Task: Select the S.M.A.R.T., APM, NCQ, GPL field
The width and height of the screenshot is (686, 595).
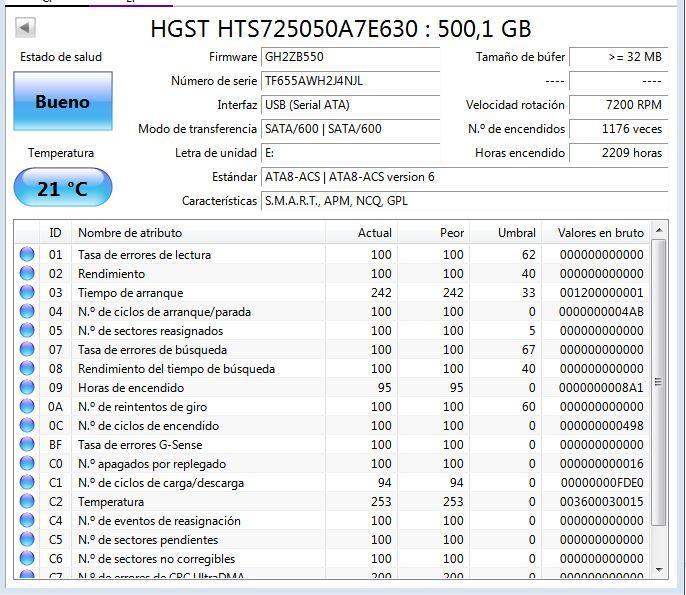Action: (x=464, y=201)
